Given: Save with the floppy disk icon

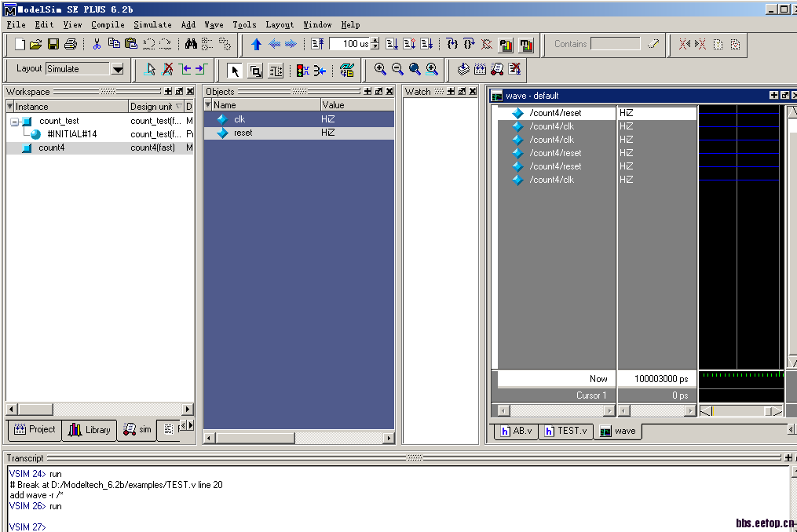Looking at the screenshot, I should 53,44.
